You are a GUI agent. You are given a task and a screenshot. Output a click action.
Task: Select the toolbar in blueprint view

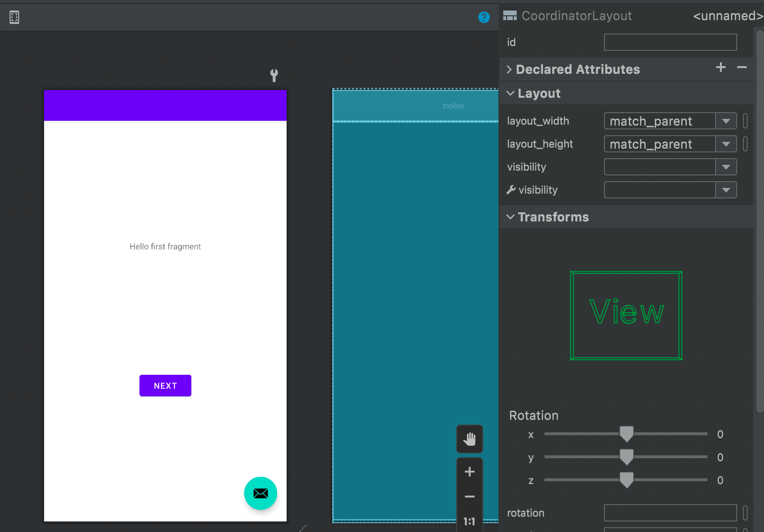415,106
